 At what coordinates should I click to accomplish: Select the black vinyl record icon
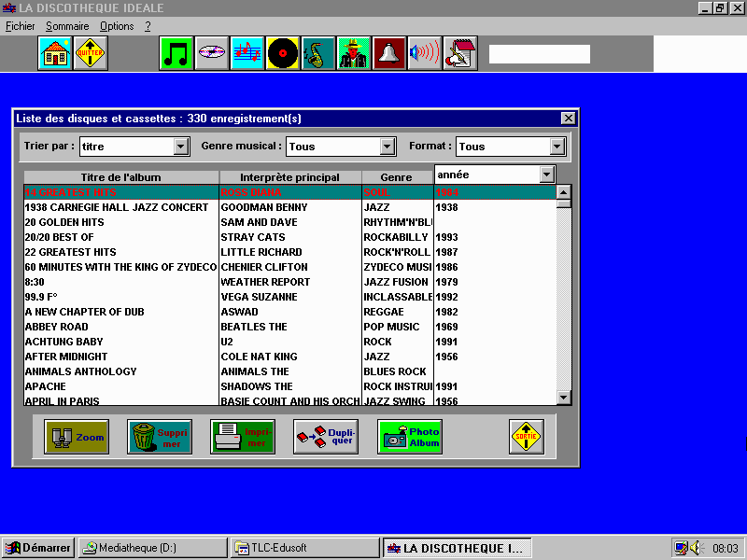point(283,53)
